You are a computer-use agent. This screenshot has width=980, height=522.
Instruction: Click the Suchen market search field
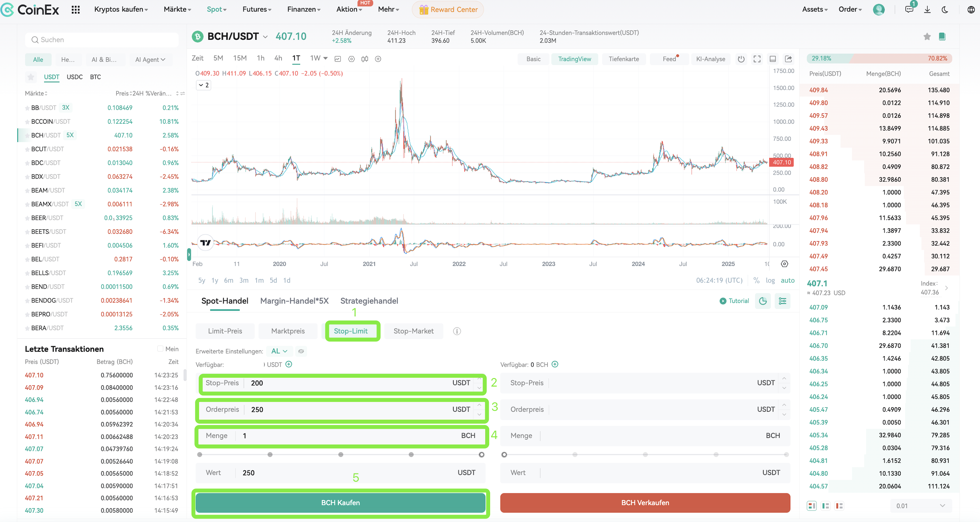tap(101, 40)
